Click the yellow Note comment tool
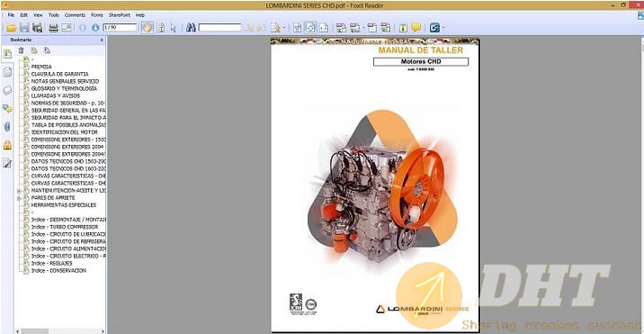 (416, 28)
